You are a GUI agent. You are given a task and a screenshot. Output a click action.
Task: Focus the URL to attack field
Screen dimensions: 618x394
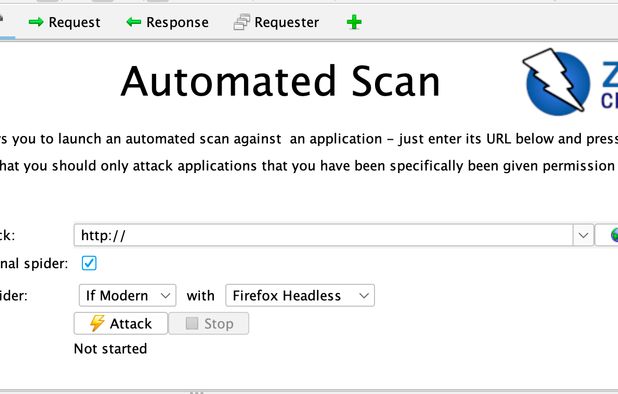coord(323,235)
